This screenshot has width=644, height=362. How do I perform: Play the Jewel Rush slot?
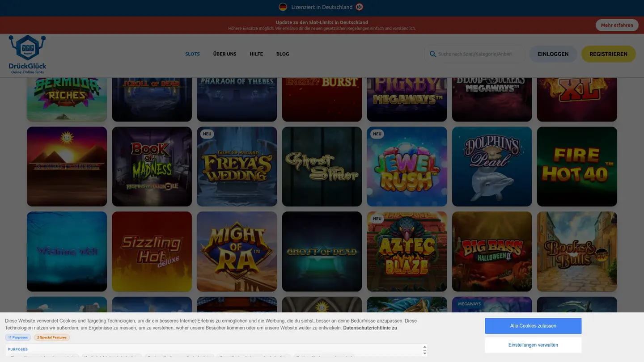point(407,166)
